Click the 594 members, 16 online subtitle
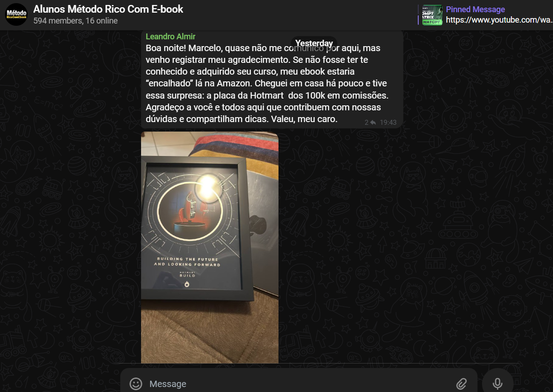 point(76,21)
